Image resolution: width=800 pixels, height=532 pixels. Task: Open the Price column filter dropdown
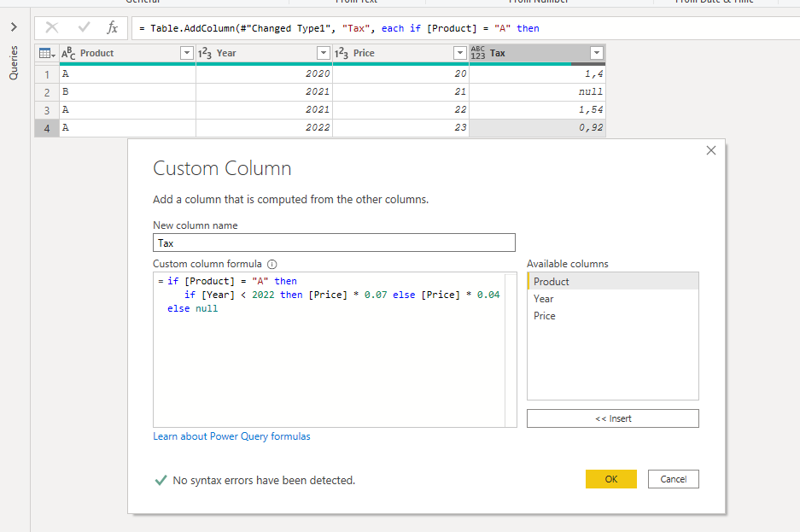click(460, 53)
